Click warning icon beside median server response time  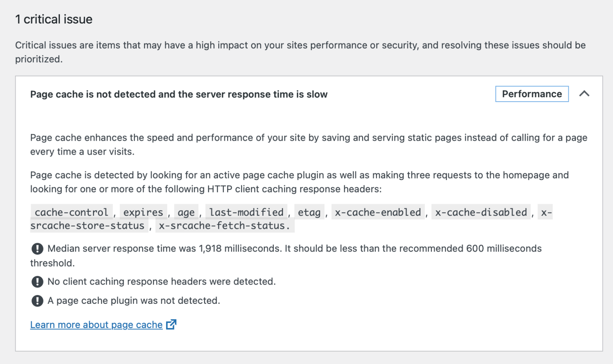(37, 249)
